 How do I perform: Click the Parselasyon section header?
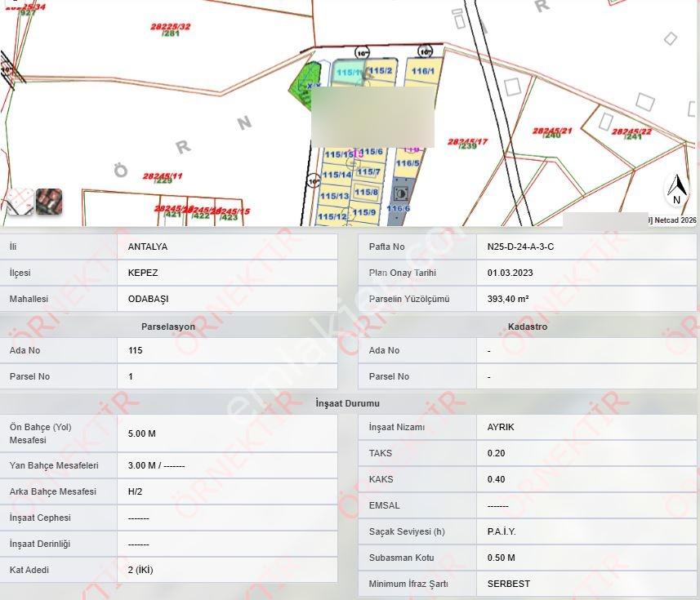point(168,327)
